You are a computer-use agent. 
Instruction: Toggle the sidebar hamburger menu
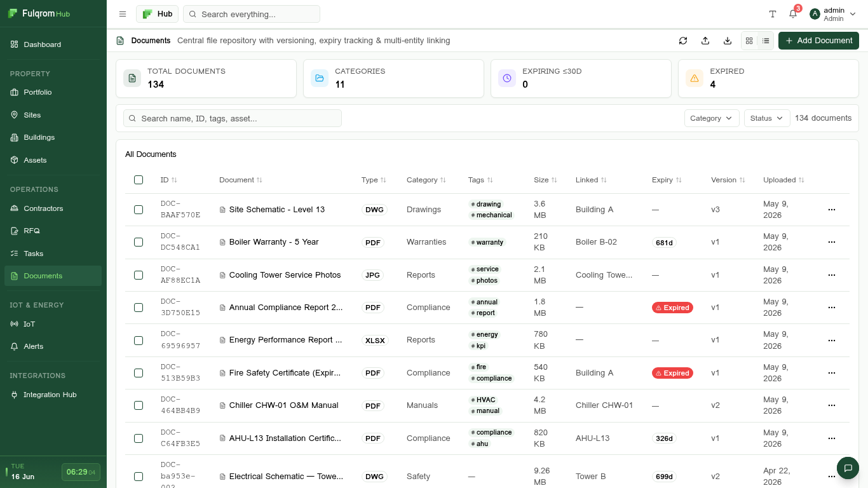123,14
